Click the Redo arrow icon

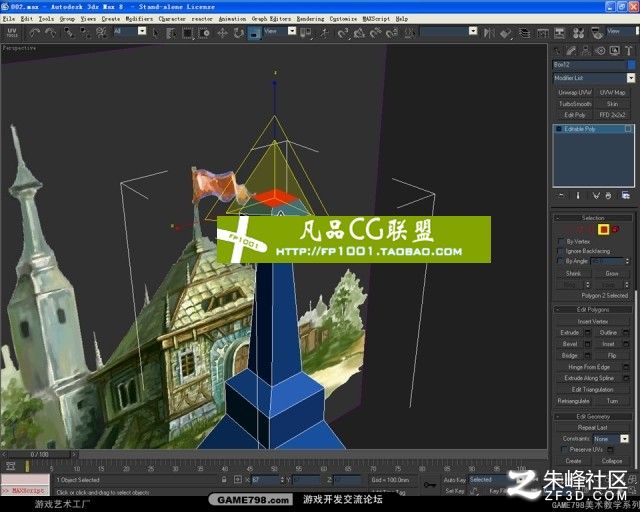pos(51,33)
